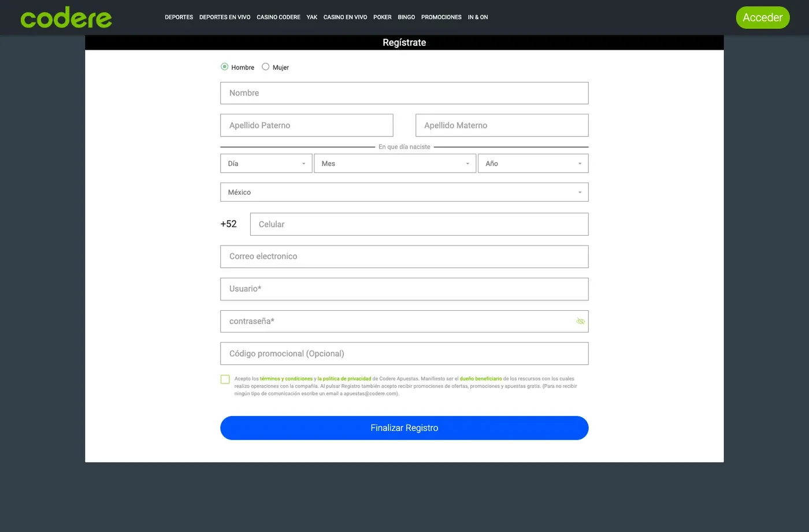The width and height of the screenshot is (809, 532).
Task: Open the Casino Codere menu item
Action: tap(279, 17)
